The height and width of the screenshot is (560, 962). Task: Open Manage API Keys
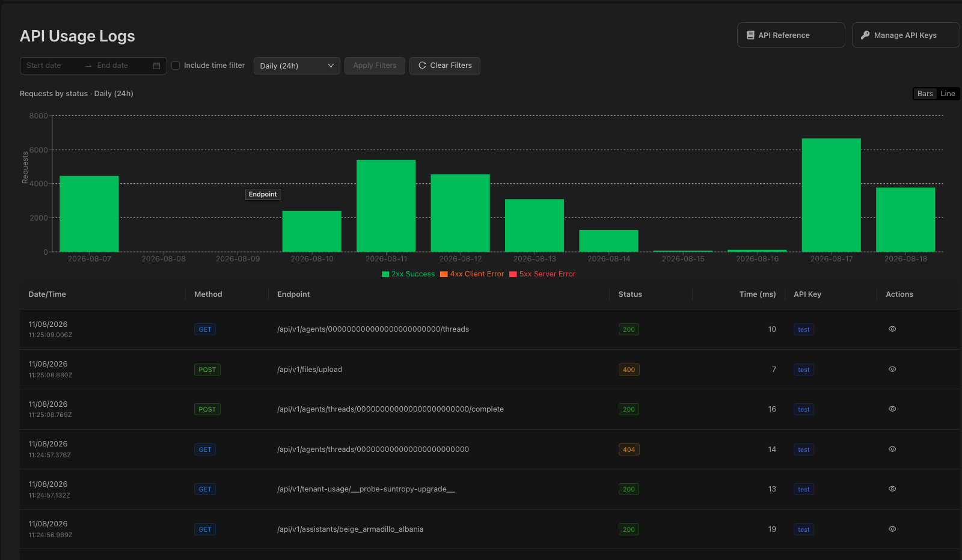point(905,35)
